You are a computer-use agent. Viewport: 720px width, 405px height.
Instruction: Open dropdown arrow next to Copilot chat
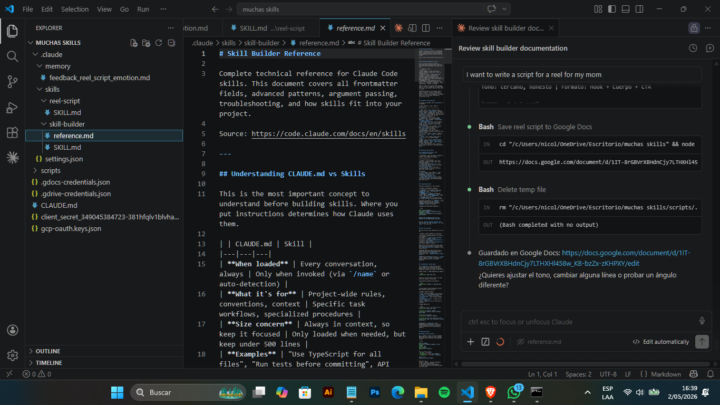point(504,9)
